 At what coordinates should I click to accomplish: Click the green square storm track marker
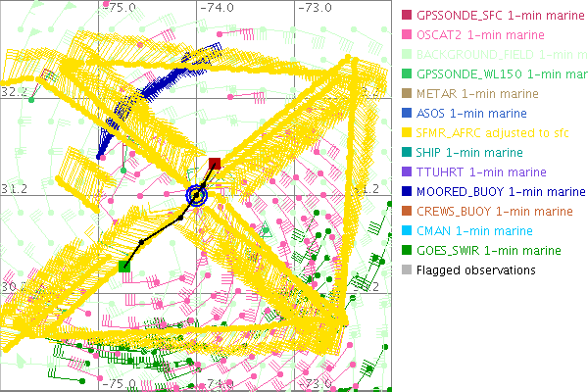click(124, 266)
